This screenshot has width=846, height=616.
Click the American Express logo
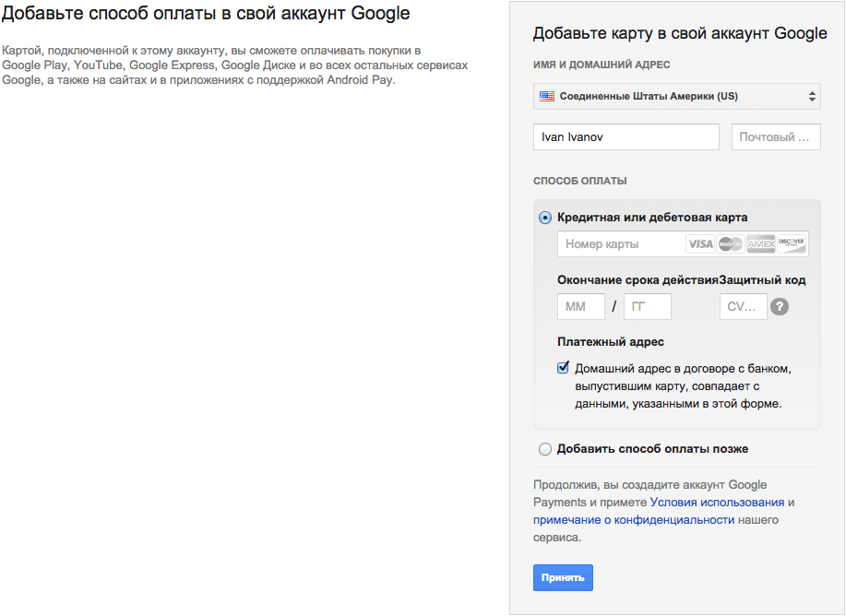point(761,244)
